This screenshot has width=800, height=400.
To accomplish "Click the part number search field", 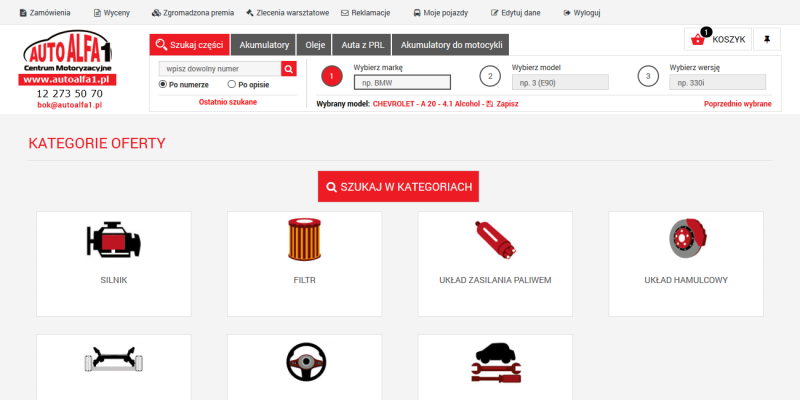I will click(x=220, y=68).
